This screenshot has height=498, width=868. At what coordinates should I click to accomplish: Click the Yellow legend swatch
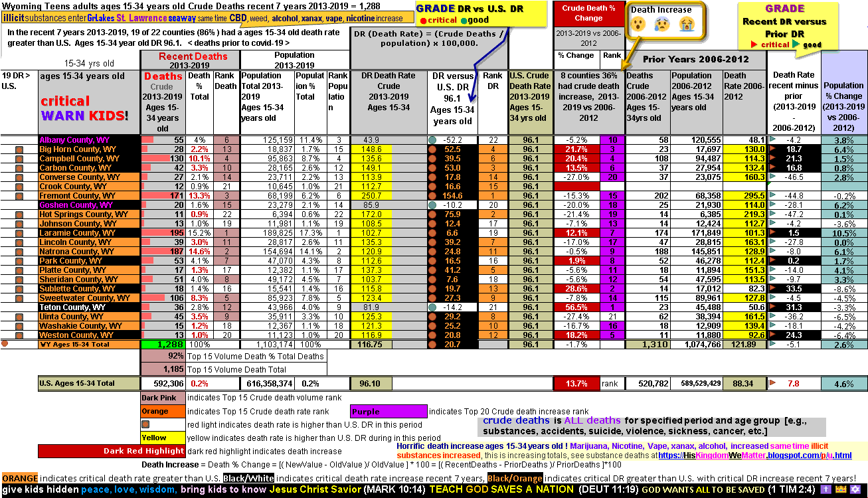pos(162,438)
